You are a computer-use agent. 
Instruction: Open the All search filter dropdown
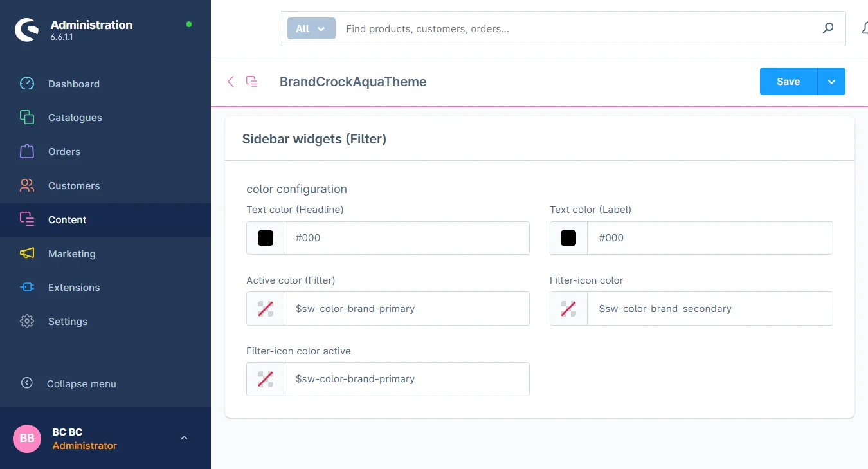[x=311, y=28]
